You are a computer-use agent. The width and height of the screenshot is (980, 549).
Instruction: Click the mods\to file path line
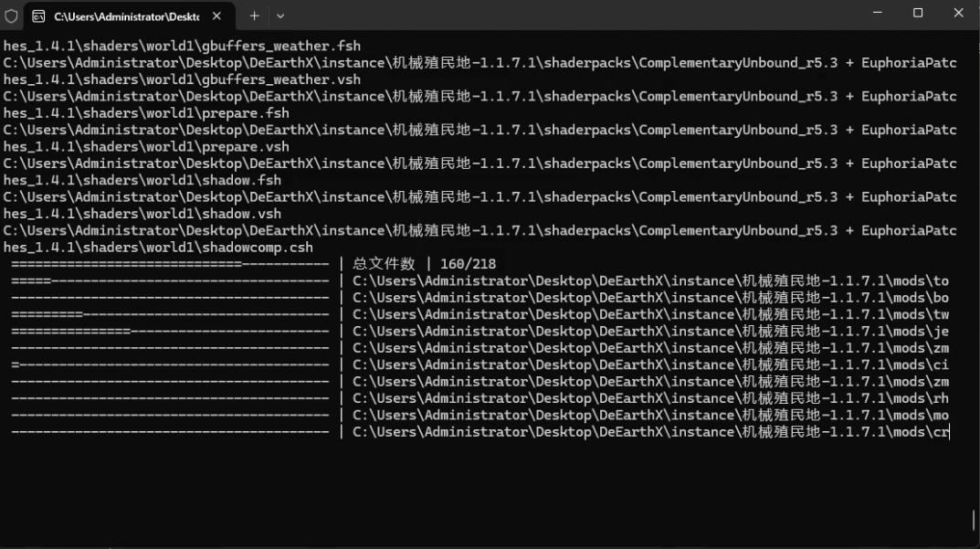(650, 280)
